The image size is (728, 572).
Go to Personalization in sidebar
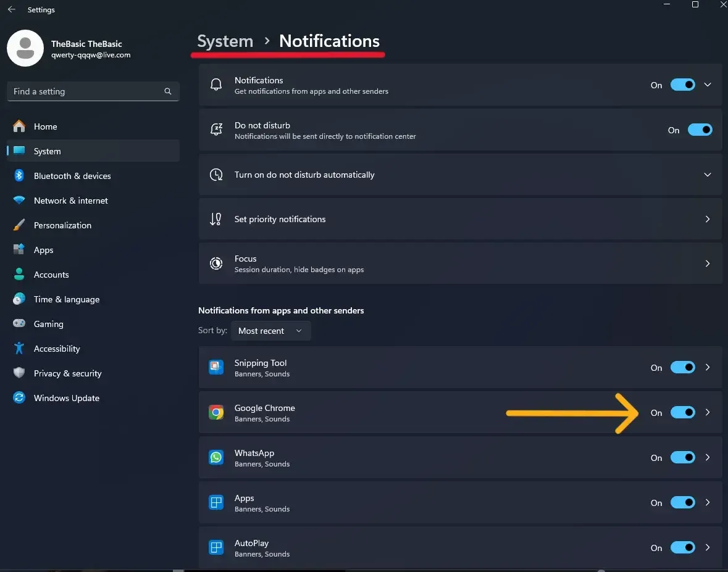[x=62, y=225]
